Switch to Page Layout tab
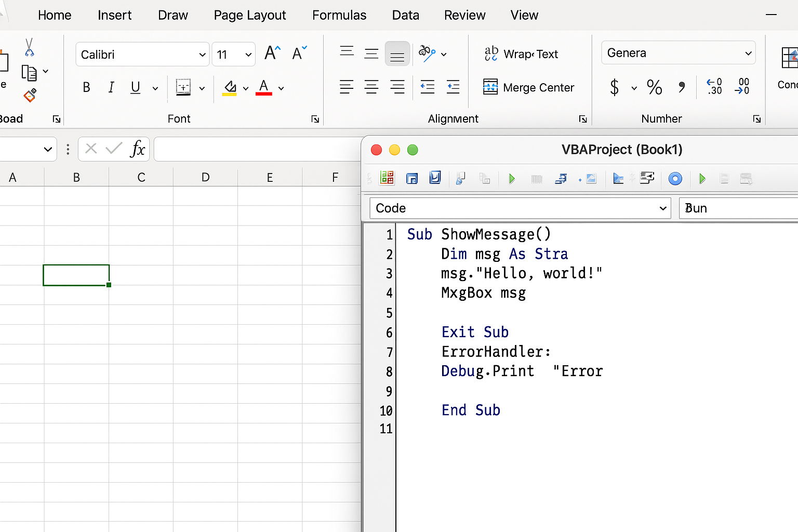This screenshot has width=798, height=532. (250, 15)
